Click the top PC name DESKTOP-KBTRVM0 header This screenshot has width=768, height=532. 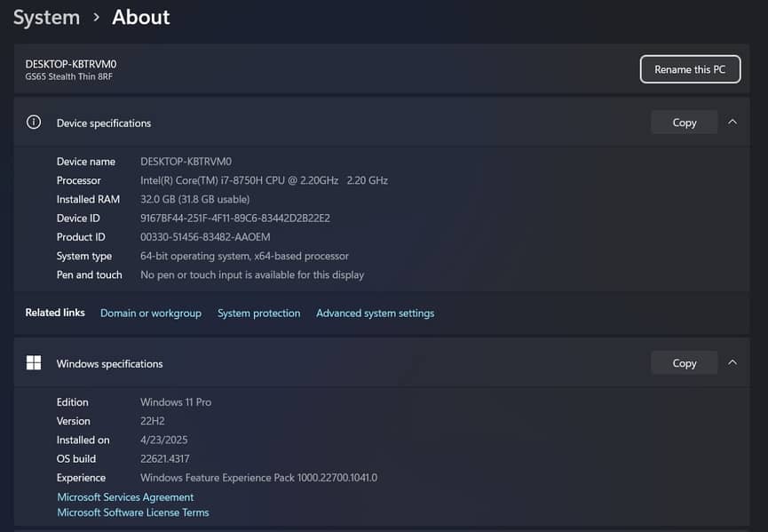point(71,64)
